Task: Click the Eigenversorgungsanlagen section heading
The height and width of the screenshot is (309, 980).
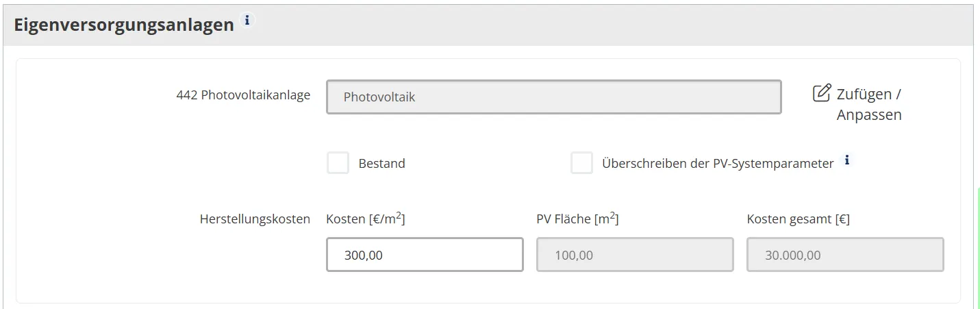Action: 124,25
